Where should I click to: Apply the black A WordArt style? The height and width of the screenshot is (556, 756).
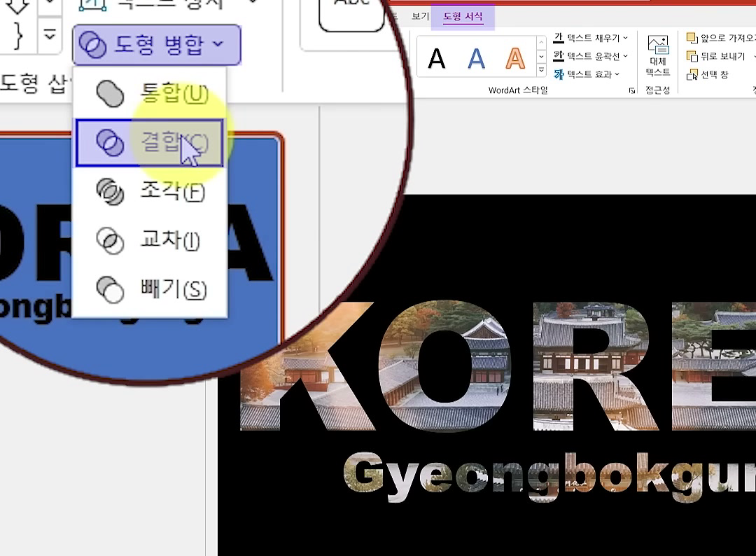coord(436,59)
